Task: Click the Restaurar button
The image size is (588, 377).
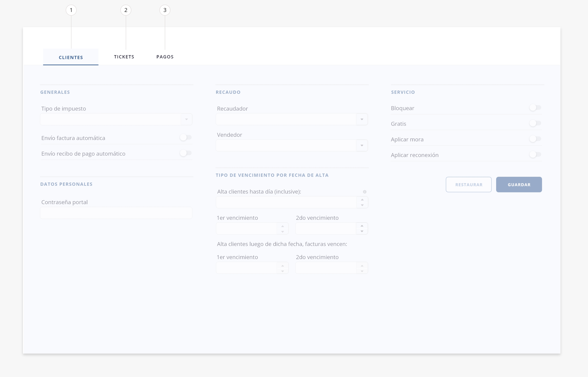Action: [x=468, y=185]
